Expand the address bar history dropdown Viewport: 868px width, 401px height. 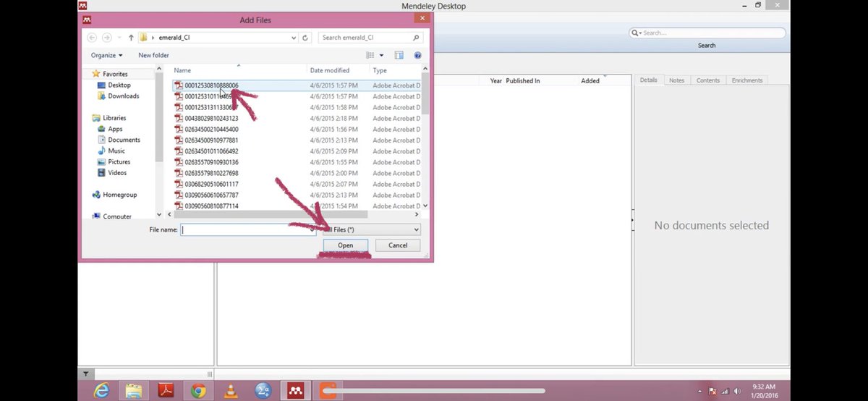(293, 38)
